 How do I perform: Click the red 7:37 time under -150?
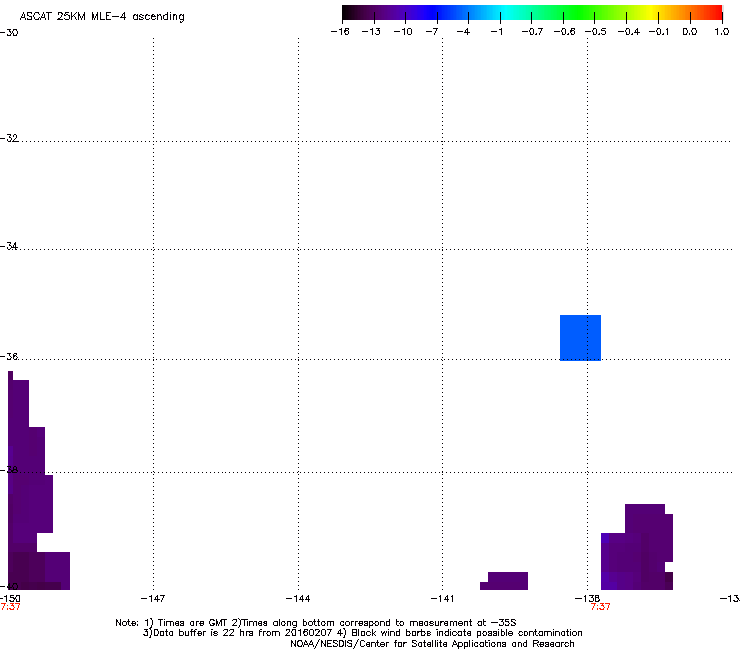tap(10, 607)
